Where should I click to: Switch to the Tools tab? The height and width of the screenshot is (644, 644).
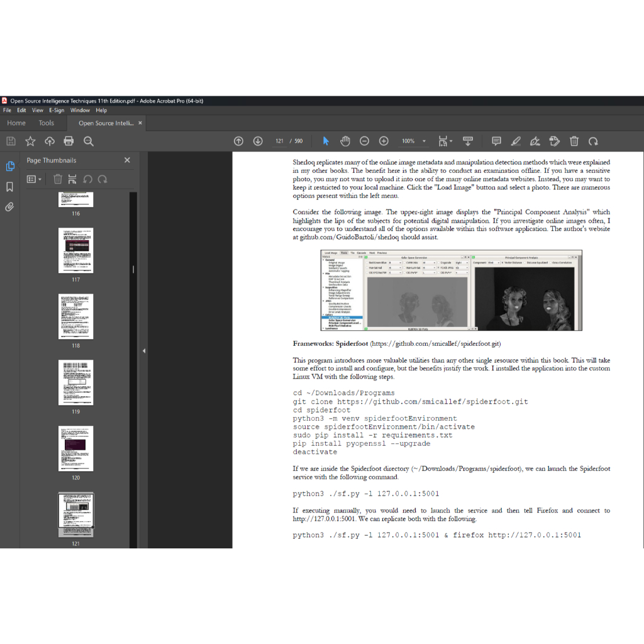(47, 123)
